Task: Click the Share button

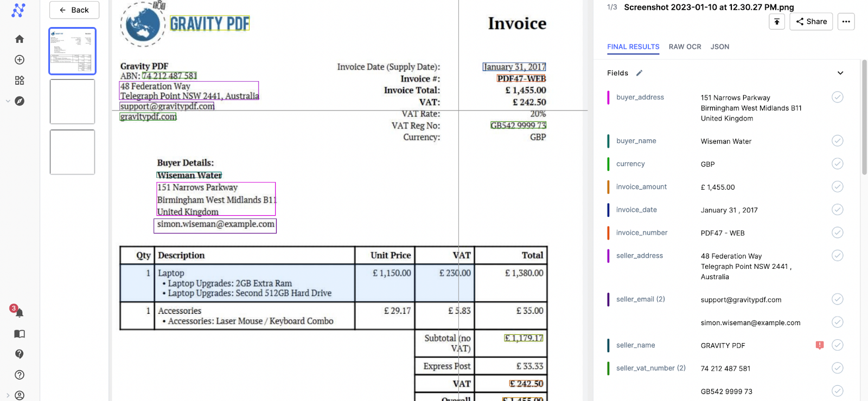Action: point(811,22)
